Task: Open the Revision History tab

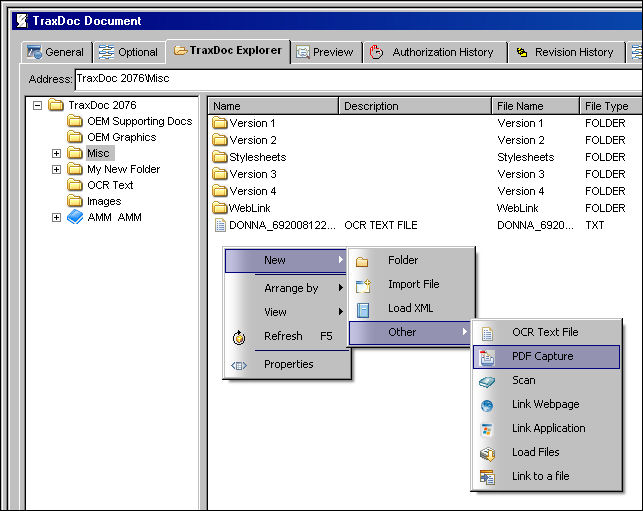Action: point(566,52)
